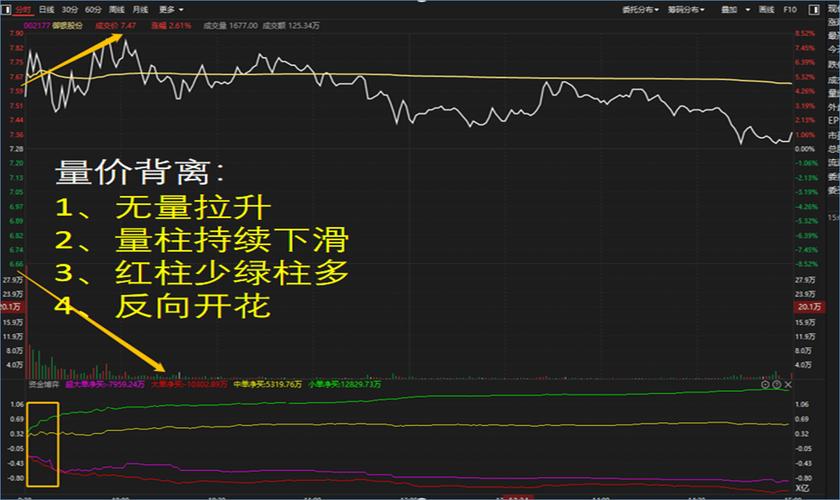This screenshot has width=840, height=500.
Task: Expand the arrow next to 叠加
Action: pyautogui.click(x=748, y=10)
